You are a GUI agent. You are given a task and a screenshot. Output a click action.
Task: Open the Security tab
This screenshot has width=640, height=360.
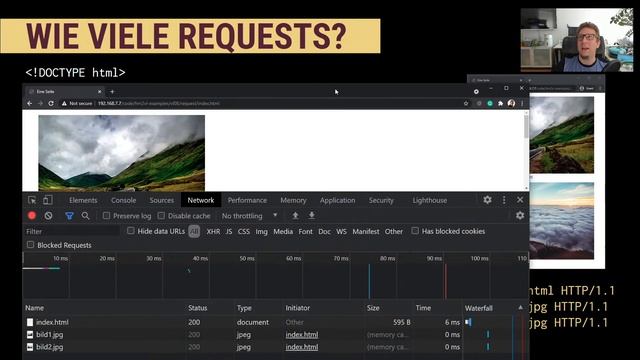point(381,200)
